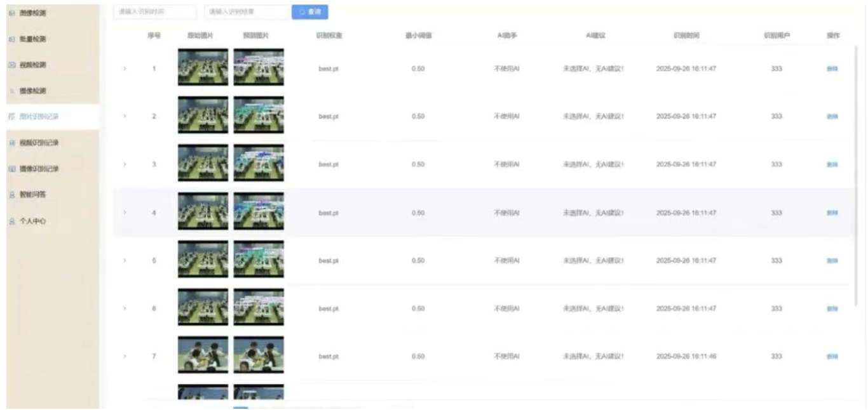Image resolution: width=868 pixels, height=410 pixels.
Task: Click the blue 查询 search button
Action: pyautogui.click(x=310, y=12)
